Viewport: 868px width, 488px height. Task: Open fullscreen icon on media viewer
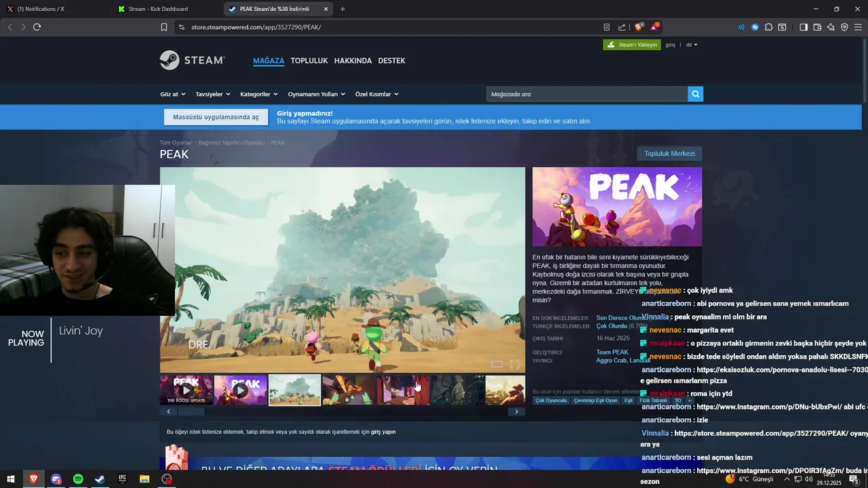pos(515,365)
